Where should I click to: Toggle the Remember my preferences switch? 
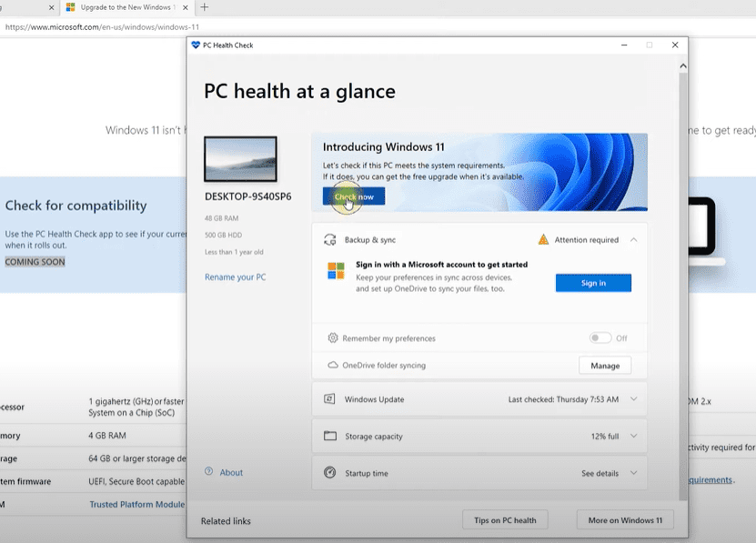(x=600, y=338)
